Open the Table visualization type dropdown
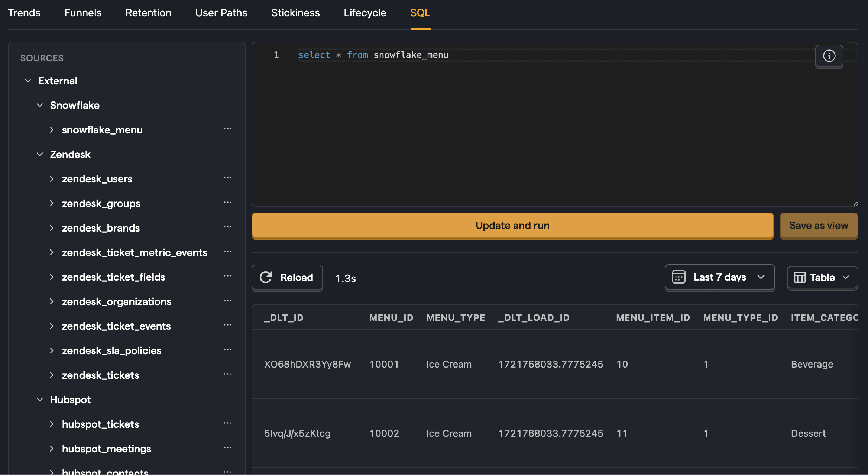The width and height of the screenshot is (868, 475). 822,277
